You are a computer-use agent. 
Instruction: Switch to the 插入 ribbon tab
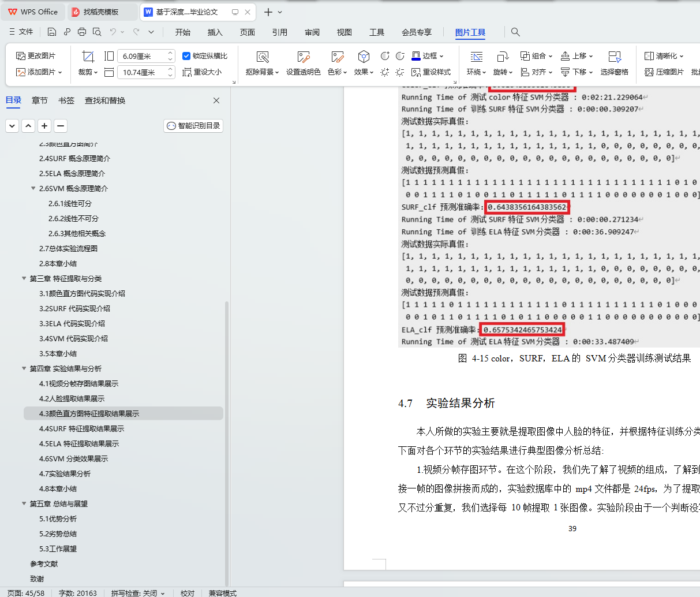[x=215, y=32]
